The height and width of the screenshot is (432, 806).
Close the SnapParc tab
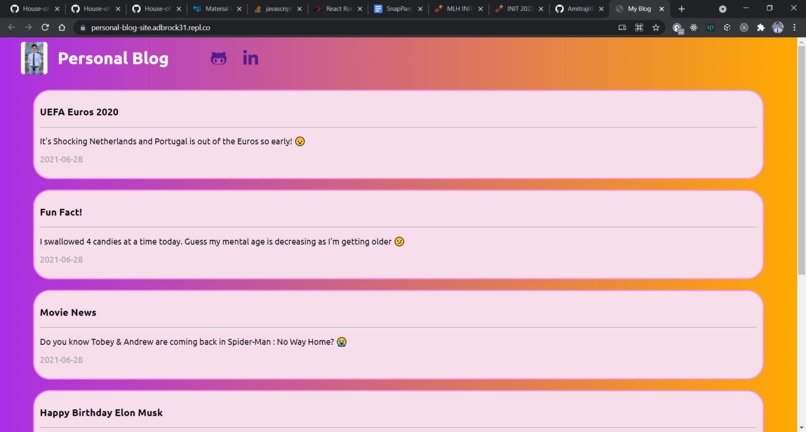[420, 9]
